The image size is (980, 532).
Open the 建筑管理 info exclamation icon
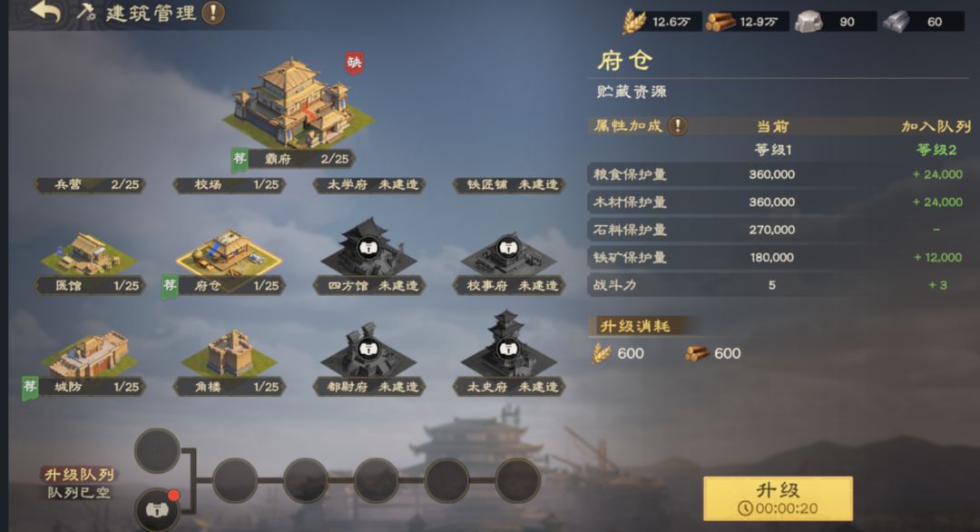(213, 13)
